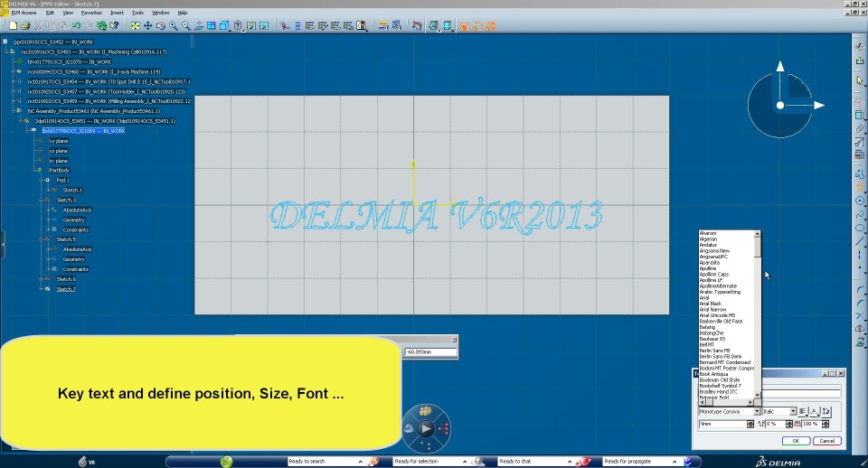
Task: Open the View menu
Action: coord(68,12)
